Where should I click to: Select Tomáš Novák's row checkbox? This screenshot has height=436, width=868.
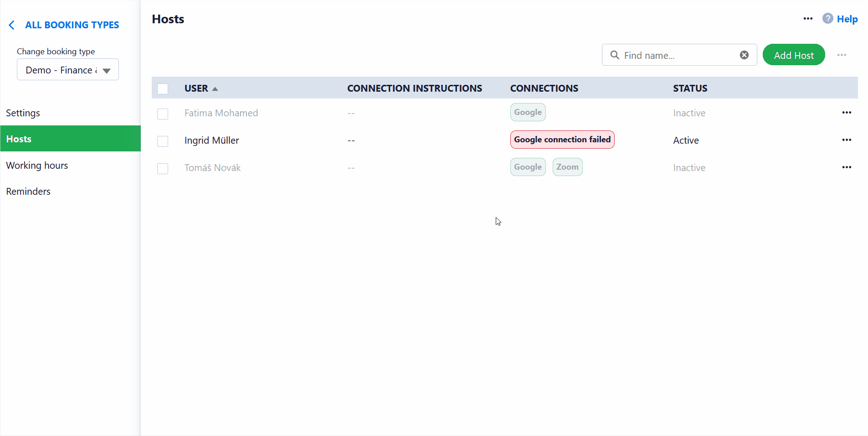(163, 168)
